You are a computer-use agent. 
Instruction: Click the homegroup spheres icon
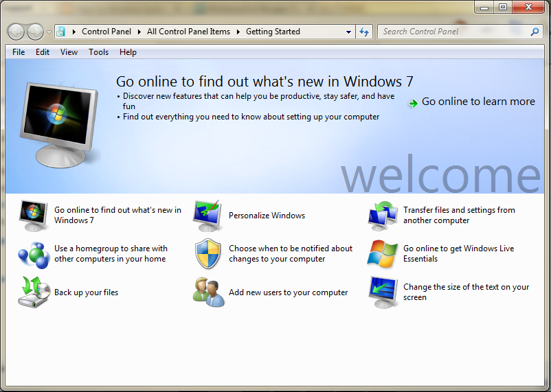point(34,255)
